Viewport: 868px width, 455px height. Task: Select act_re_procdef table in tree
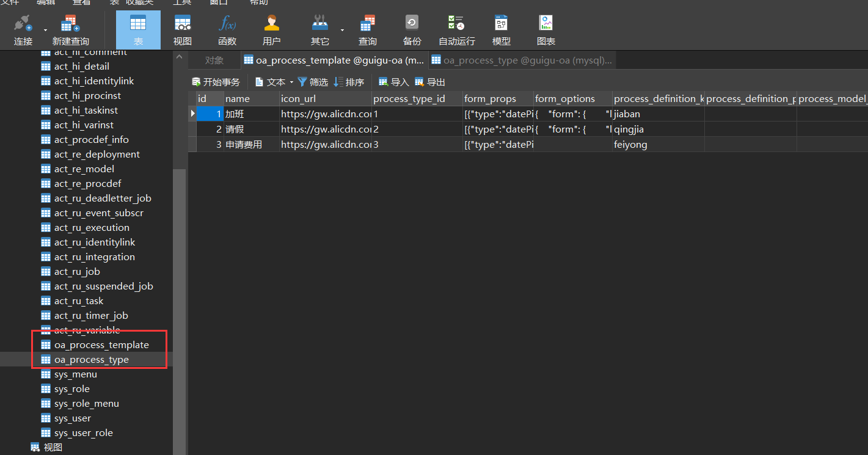(x=87, y=183)
